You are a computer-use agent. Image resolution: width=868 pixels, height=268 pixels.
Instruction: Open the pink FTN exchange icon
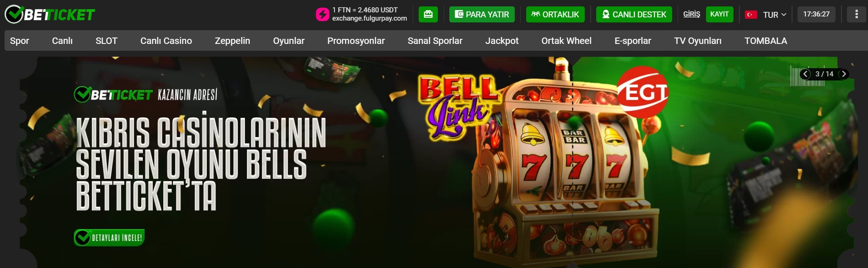point(323,15)
